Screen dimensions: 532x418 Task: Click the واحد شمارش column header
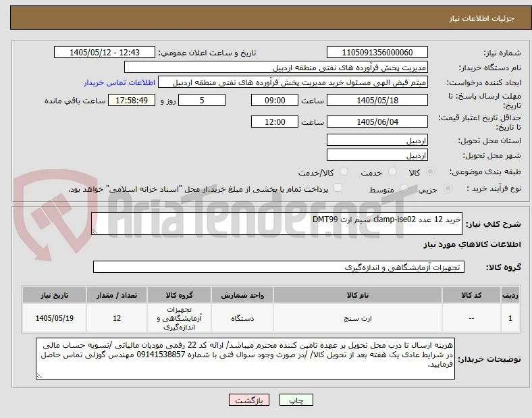[242, 295]
